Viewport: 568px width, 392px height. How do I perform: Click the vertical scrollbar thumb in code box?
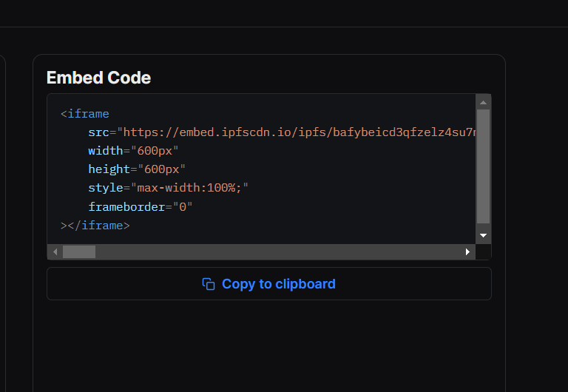pyautogui.click(x=483, y=166)
